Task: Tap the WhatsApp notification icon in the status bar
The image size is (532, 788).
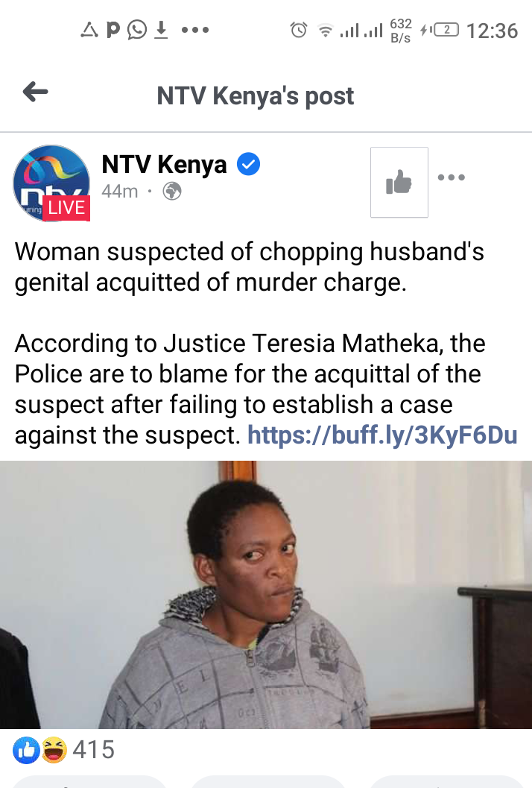Action: [x=136, y=30]
